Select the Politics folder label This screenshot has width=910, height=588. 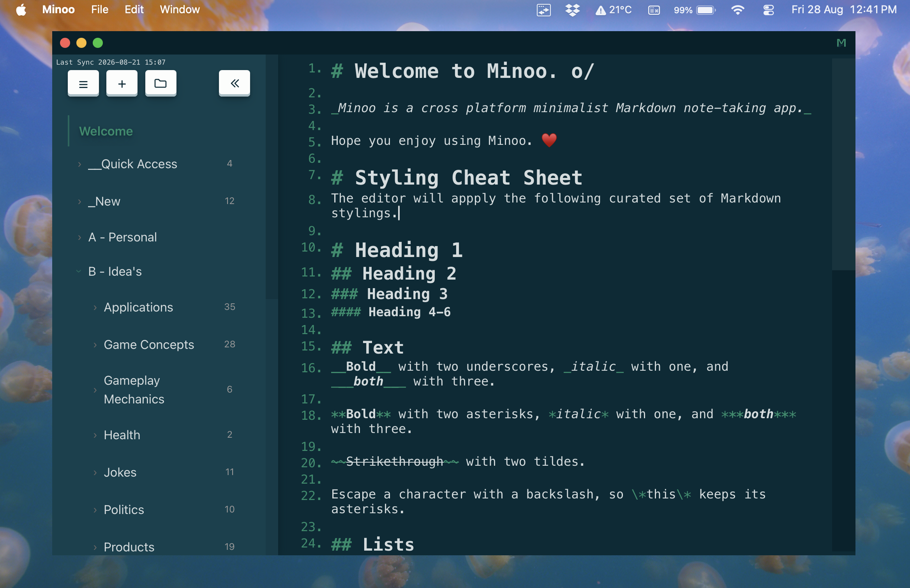click(x=124, y=510)
